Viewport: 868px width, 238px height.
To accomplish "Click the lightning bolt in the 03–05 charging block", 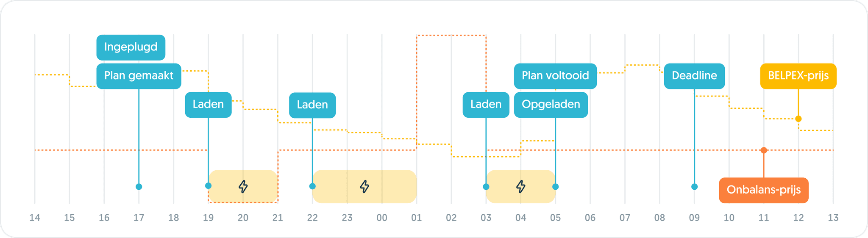I will (521, 186).
